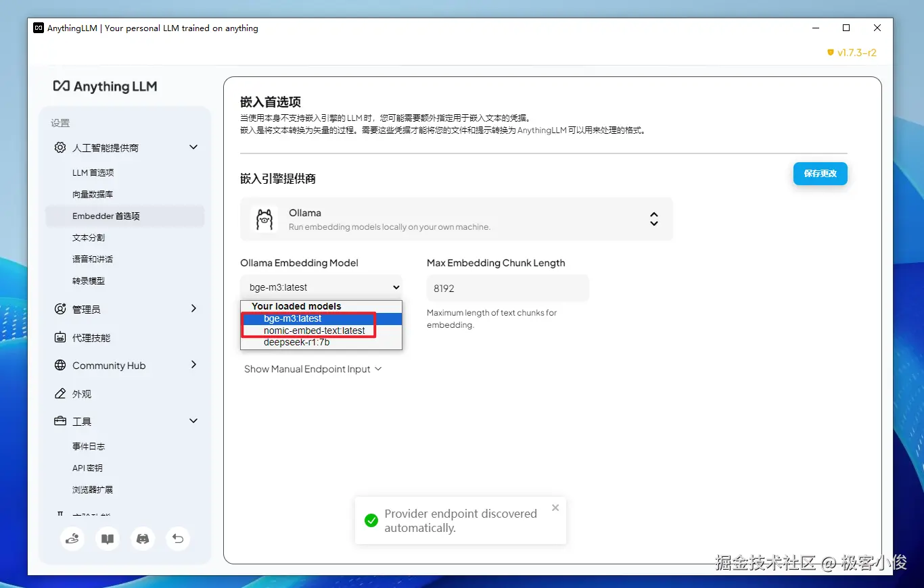Click the 设置 sidebar header
This screenshot has width=924, height=588.
coord(60,123)
